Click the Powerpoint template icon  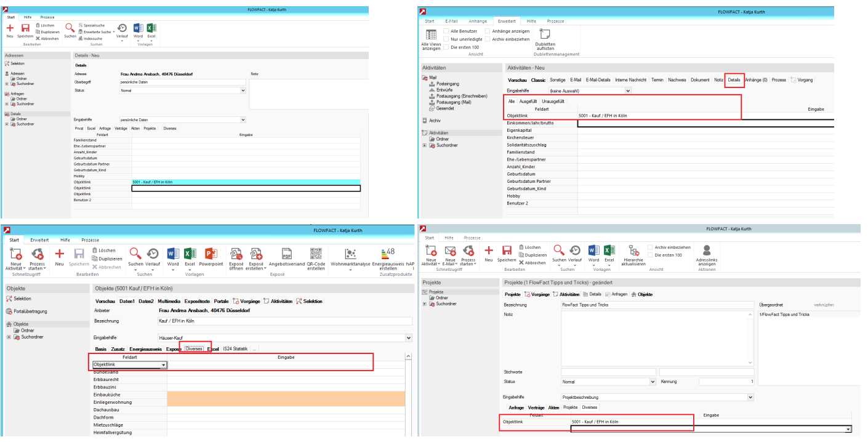211,254
